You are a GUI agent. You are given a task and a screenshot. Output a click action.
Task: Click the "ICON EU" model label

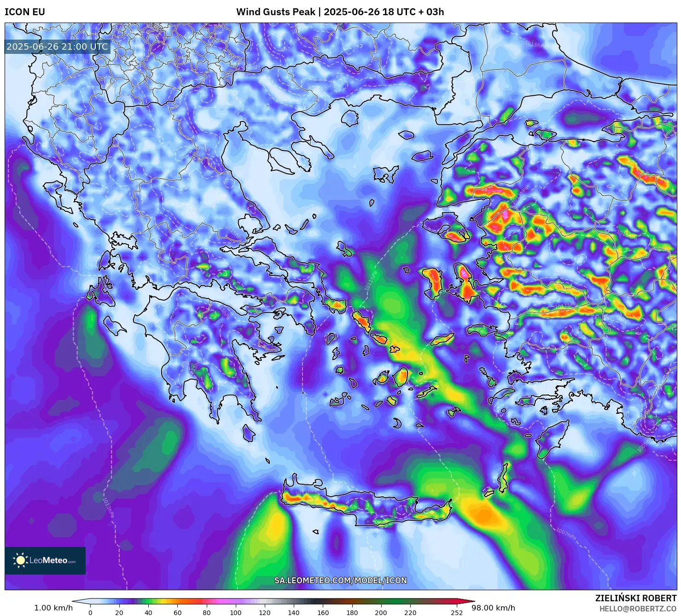tap(25, 12)
